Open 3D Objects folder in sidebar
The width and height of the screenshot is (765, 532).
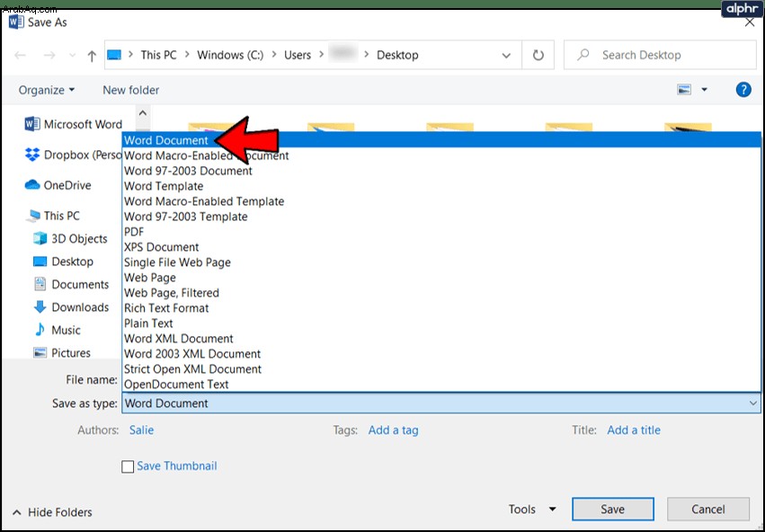pyautogui.click(x=70, y=238)
